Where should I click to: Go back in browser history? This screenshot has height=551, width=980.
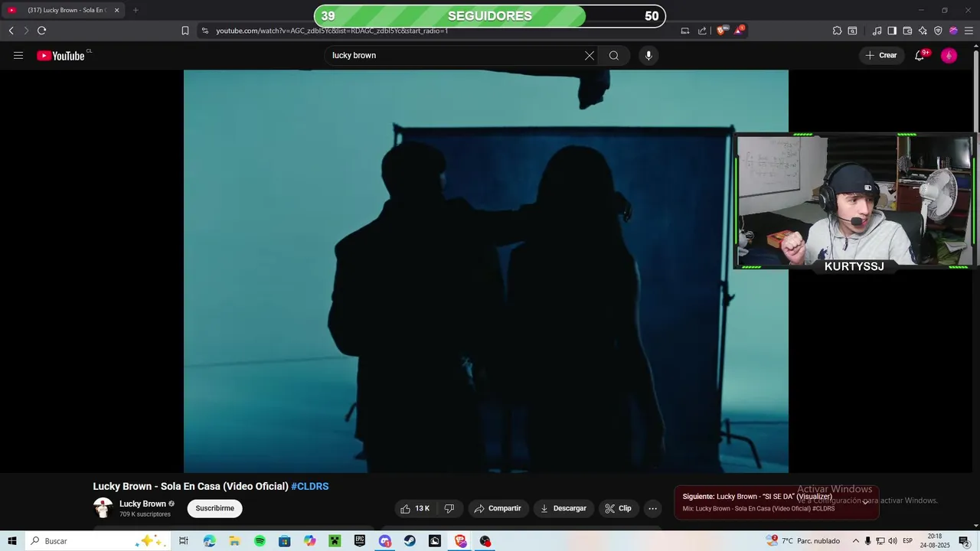point(11,31)
